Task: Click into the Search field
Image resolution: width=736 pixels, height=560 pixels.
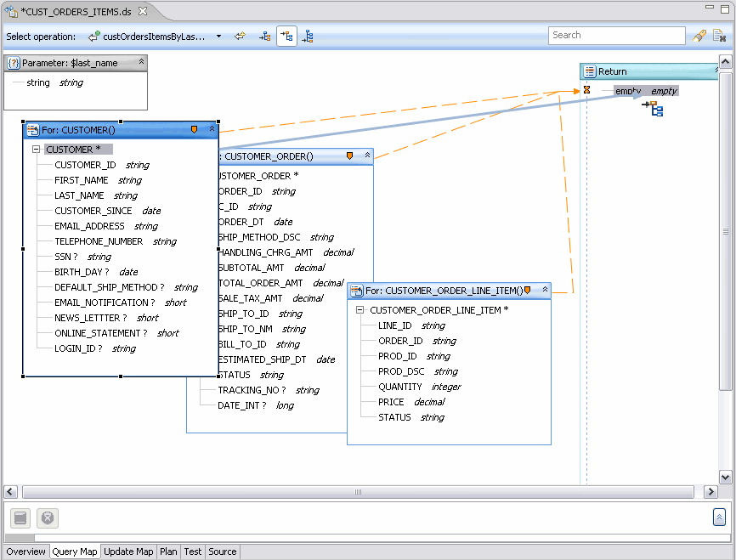Action: click(616, 35)
